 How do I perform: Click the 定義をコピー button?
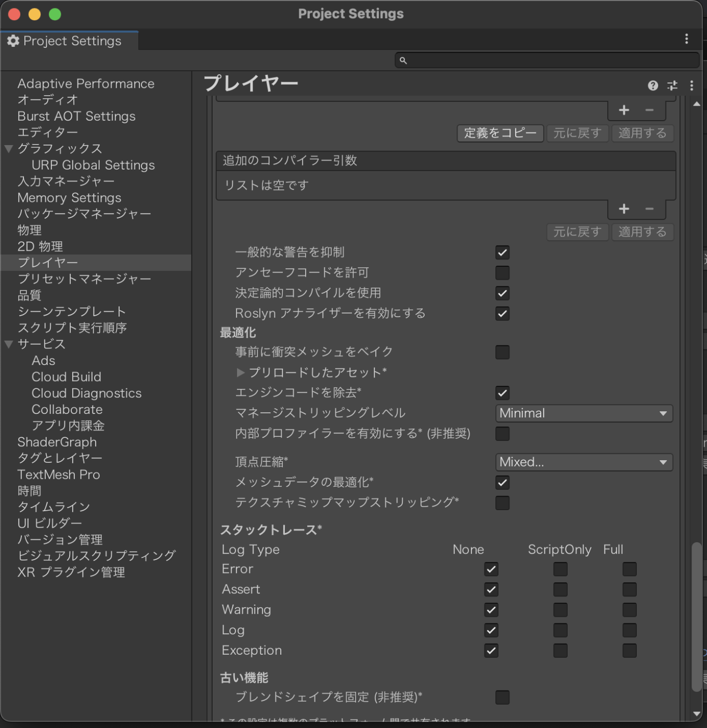[499, 133]
